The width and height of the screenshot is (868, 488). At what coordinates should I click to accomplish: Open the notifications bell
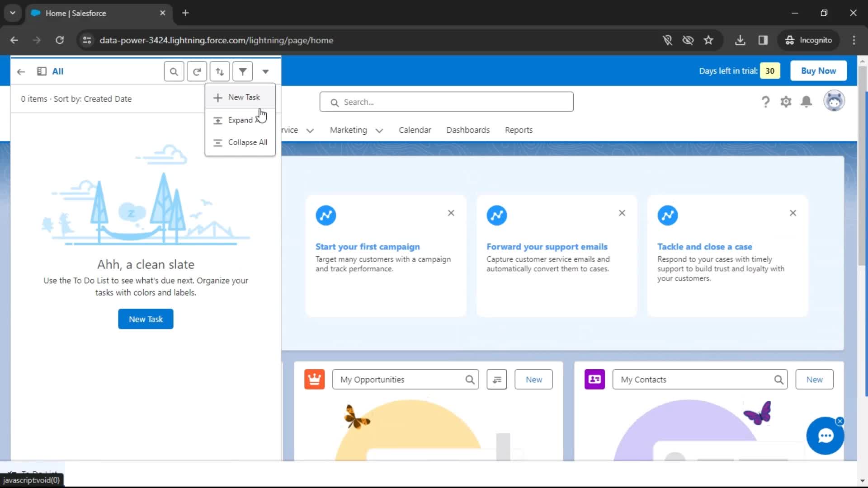coord(807,102)
